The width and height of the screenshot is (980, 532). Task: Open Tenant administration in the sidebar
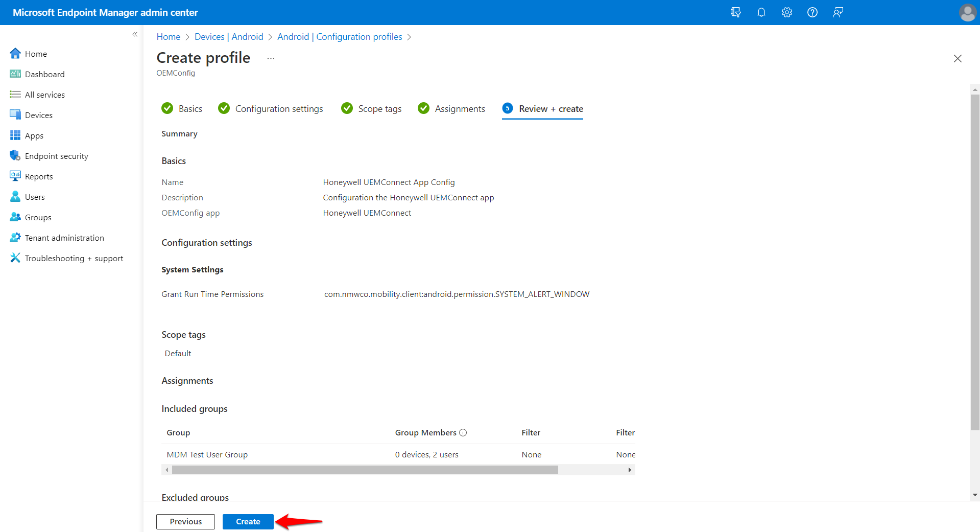click(x=64, y=238)
